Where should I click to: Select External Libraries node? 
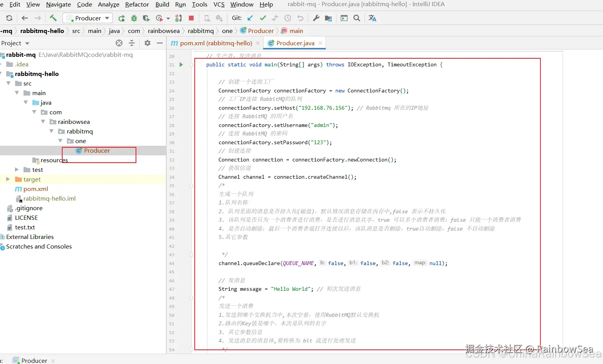coord(30,237)
